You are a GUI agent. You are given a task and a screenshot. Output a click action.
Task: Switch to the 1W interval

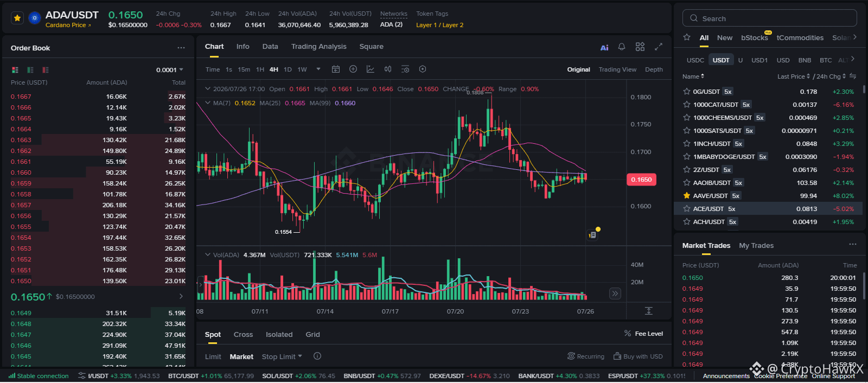point(302,69)
